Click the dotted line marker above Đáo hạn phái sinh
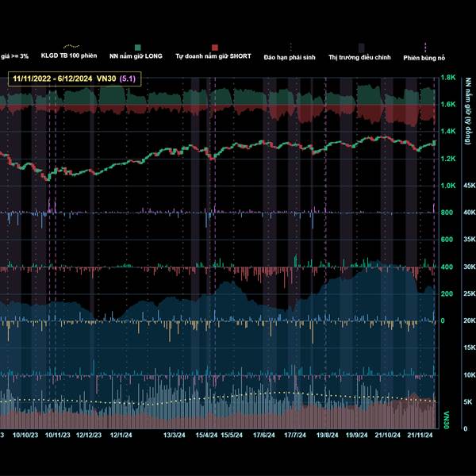The width and height of the screenshot is (476, 476). [291, 48]
